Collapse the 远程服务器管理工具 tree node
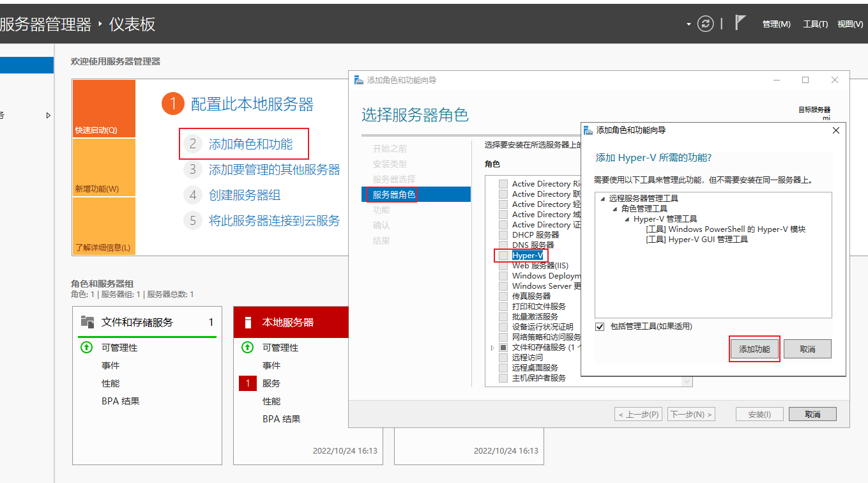Image resolution: width=868 pixels, height=483 pixels. pos(603,199)
